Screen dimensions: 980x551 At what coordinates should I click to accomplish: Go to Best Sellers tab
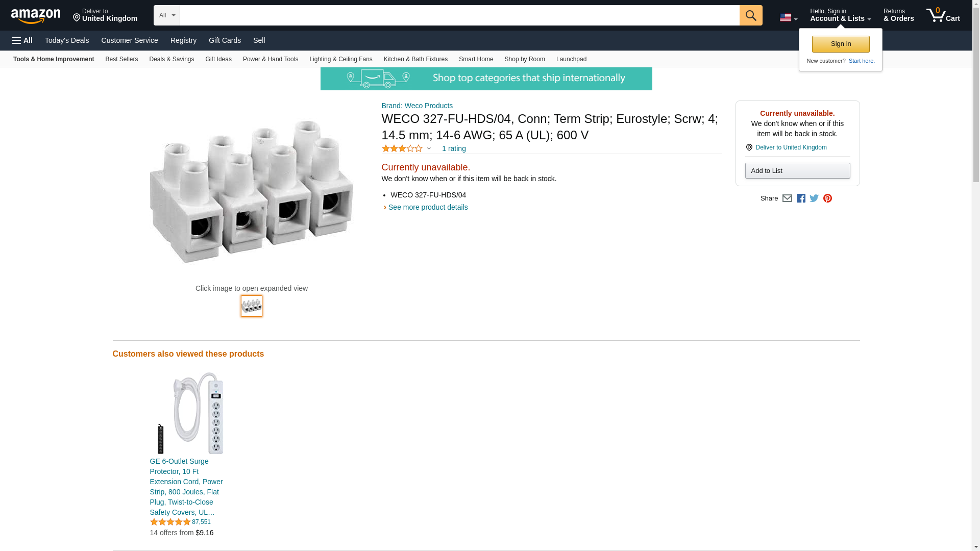(121, 59)
